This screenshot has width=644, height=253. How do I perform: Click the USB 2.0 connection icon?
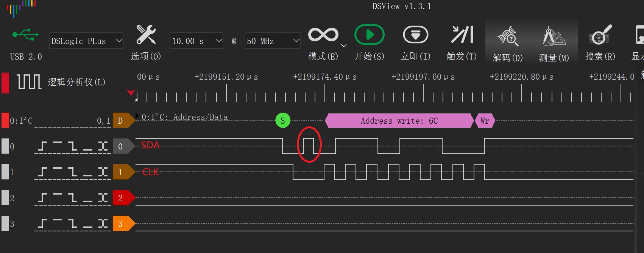point(25,35)
